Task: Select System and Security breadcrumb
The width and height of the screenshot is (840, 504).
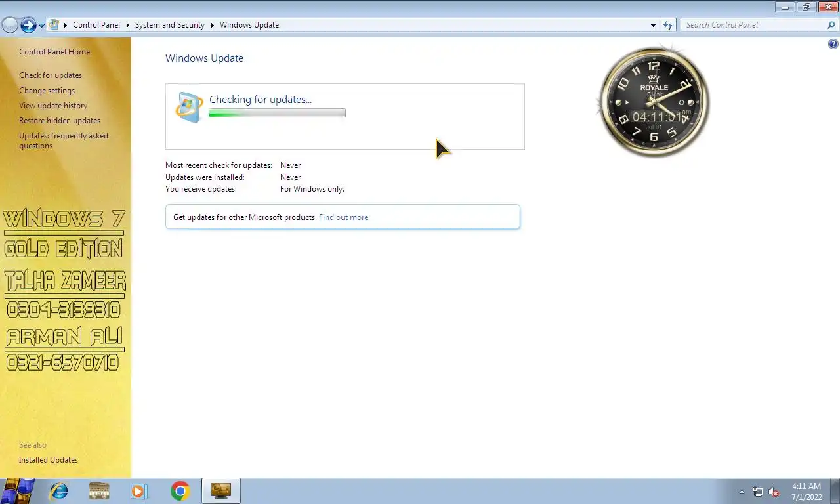Action: pyautogui.click(x=170, y=25)
